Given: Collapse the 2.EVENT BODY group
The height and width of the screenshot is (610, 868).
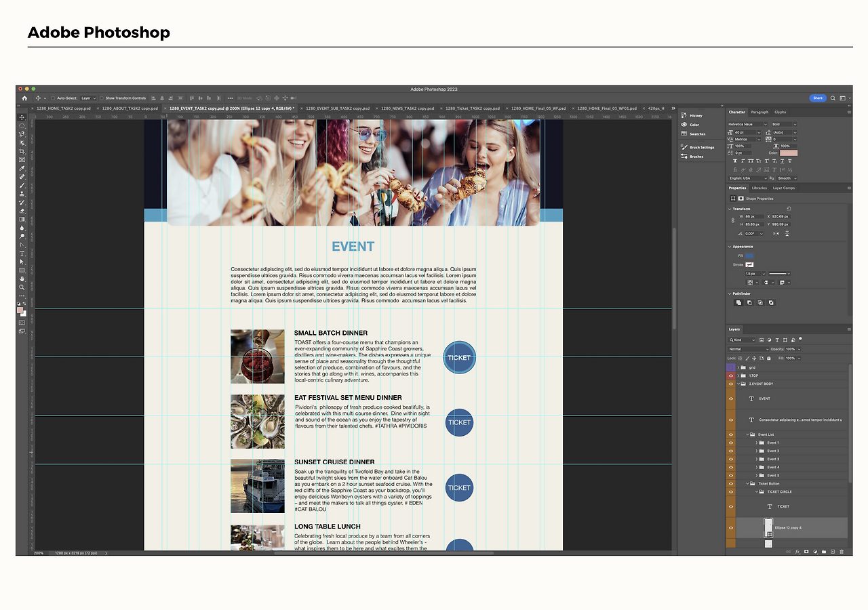Looking at the screenshot, I should [x=738, y=384].
